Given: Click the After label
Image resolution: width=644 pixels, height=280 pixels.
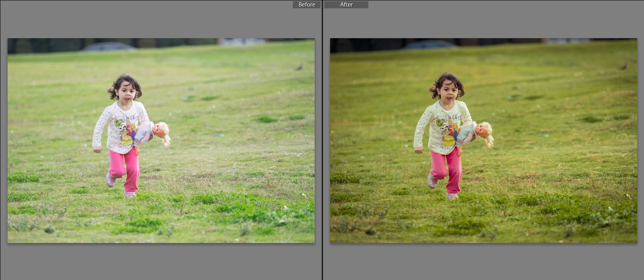Looking at the screenshot, I should [346, 5].
